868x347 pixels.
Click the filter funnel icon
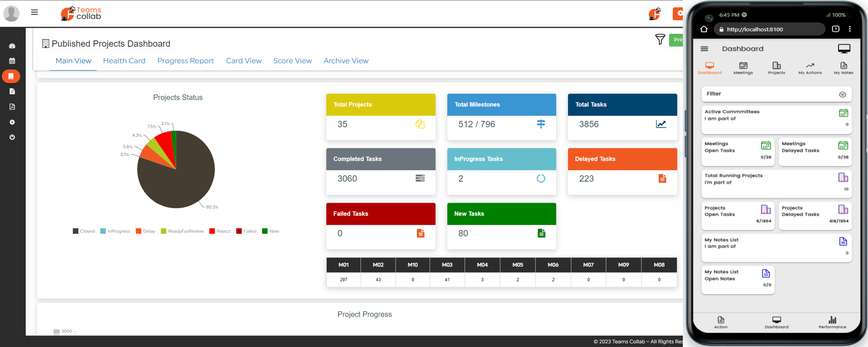coord(660,39)
